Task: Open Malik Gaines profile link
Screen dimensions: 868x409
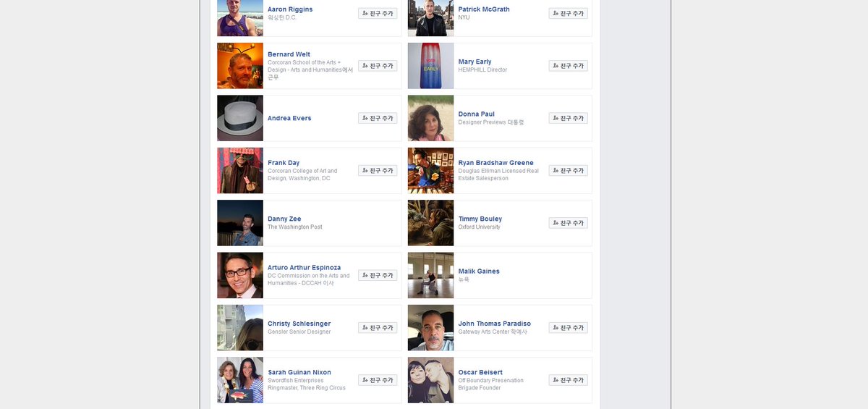Action: [x=479, y=271]
